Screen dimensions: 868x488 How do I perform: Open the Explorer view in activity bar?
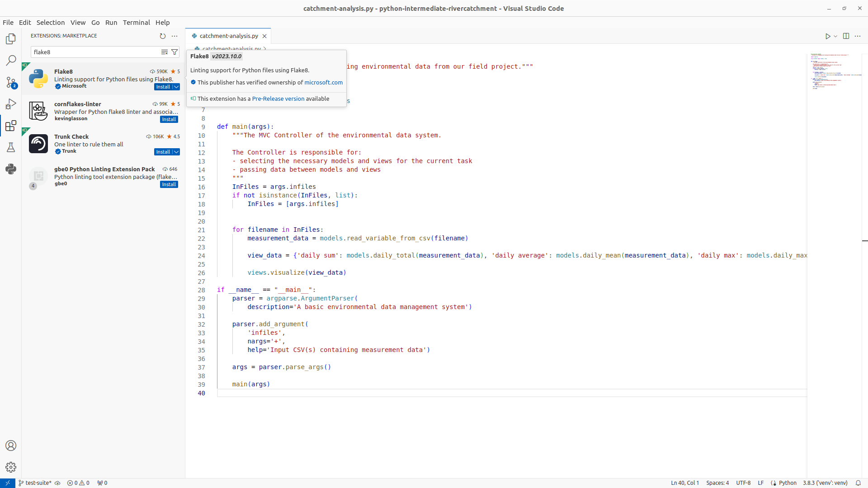11,39
